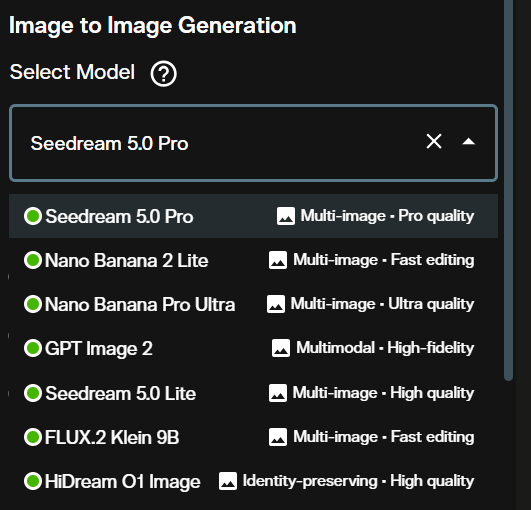The width and height of the screenshot is (531, 510).
Task: Click green status dot for Nano Banana Pro Ultra
Action: pos(33,304)
